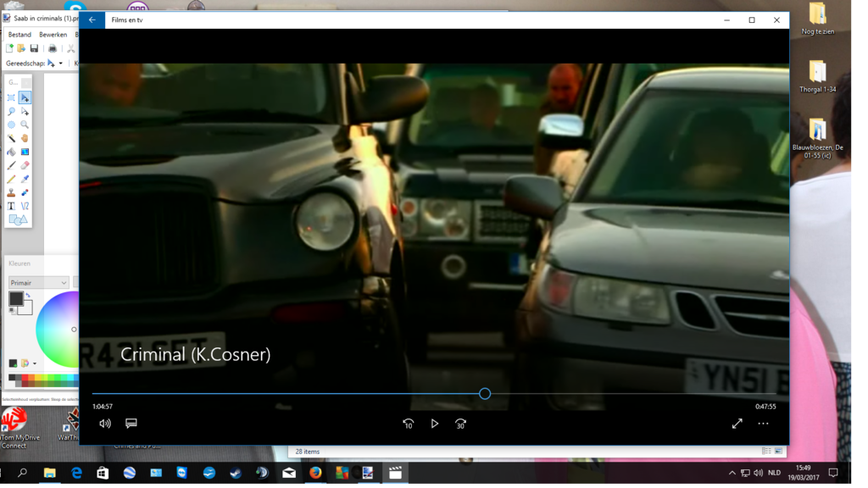The width and height of the screenshot is (868, 488).
Task: Select the Line/Curve tool
Action: coord(25,207)
